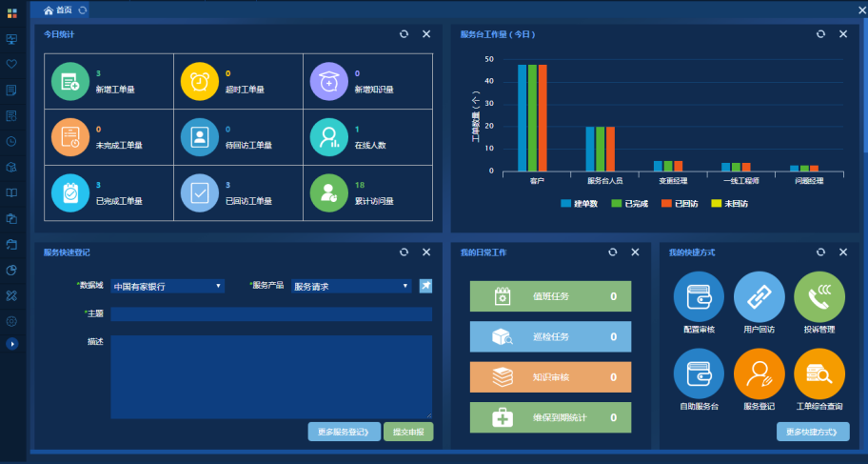Open the settings gear sidebar icon

coord(11,321)
